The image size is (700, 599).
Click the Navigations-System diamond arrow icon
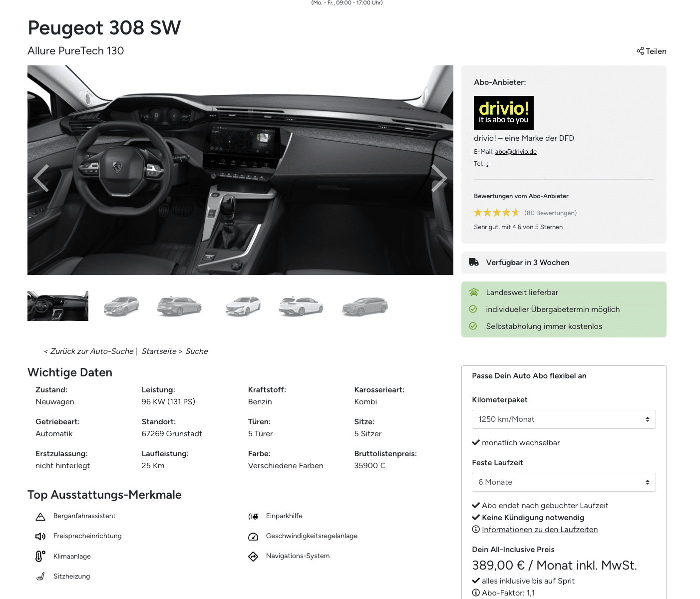pos(253,556)
